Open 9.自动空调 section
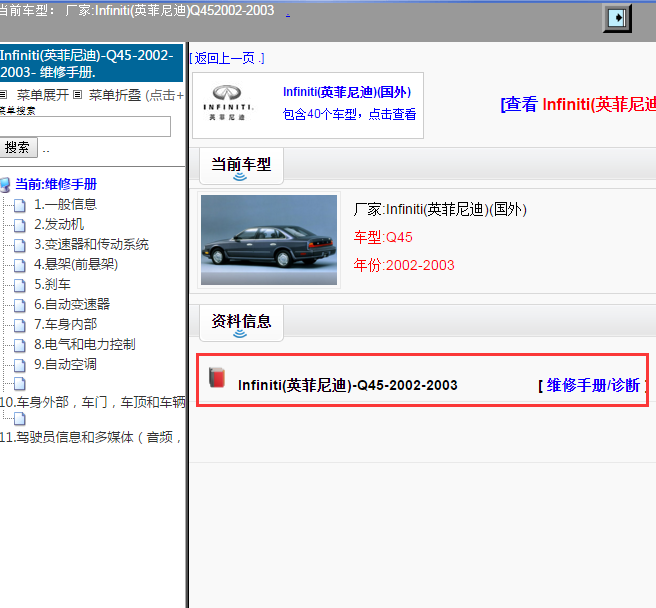Screen dimensions: 656x608 pos(65,365)
